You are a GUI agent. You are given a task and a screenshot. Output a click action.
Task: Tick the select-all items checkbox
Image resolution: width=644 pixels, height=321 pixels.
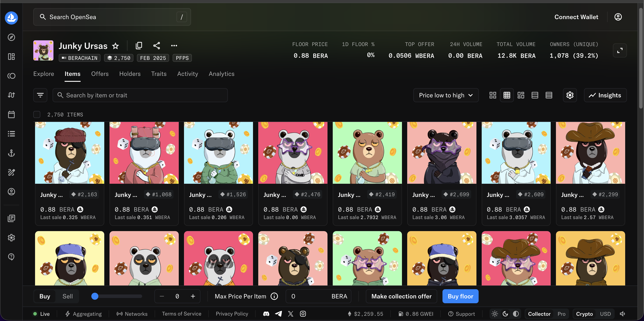[37, 115]
